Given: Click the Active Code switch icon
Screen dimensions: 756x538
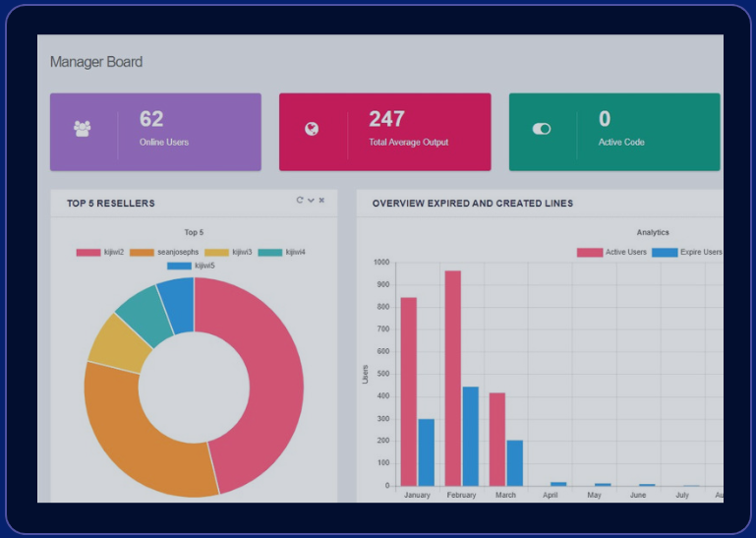Looking at the screenshot, I should tap(542, 129).
